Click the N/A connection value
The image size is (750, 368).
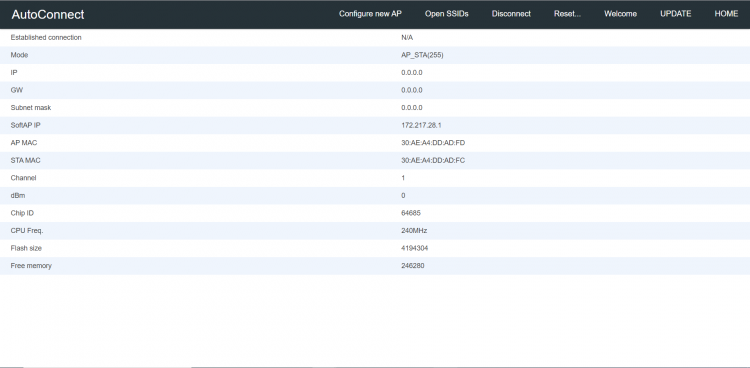[x=407, y=37]
